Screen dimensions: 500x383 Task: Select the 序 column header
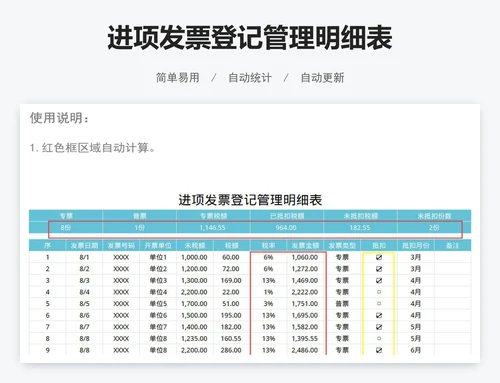click(x=47, y=246)
